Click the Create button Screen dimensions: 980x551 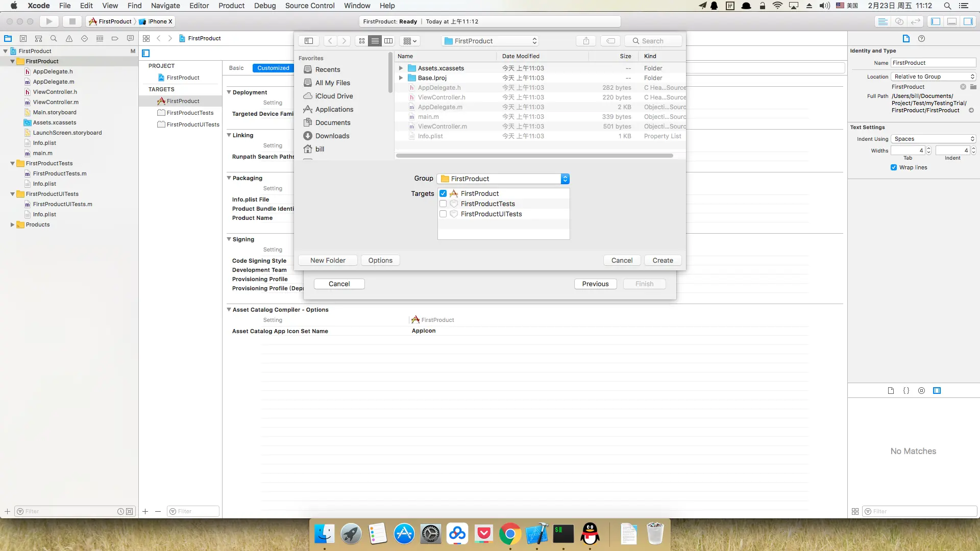(663, 261)
